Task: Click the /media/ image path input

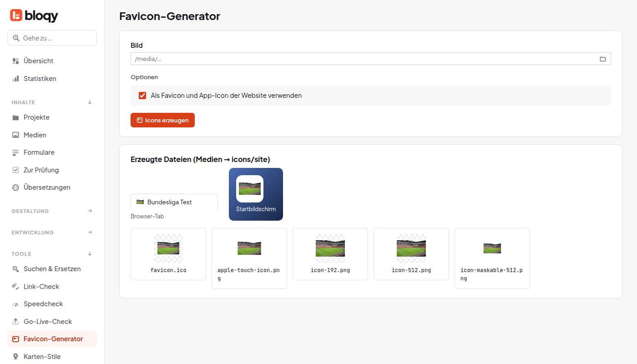Action: pos(371,59)
